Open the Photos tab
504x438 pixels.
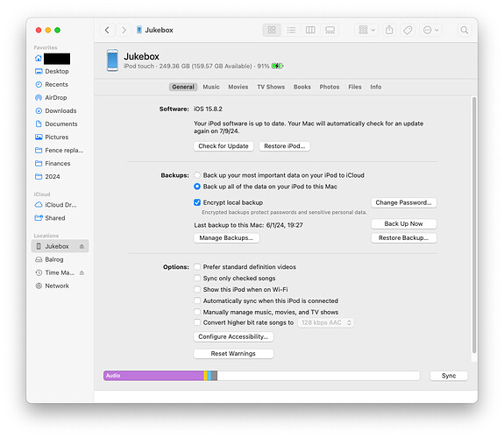pos(330,87)
